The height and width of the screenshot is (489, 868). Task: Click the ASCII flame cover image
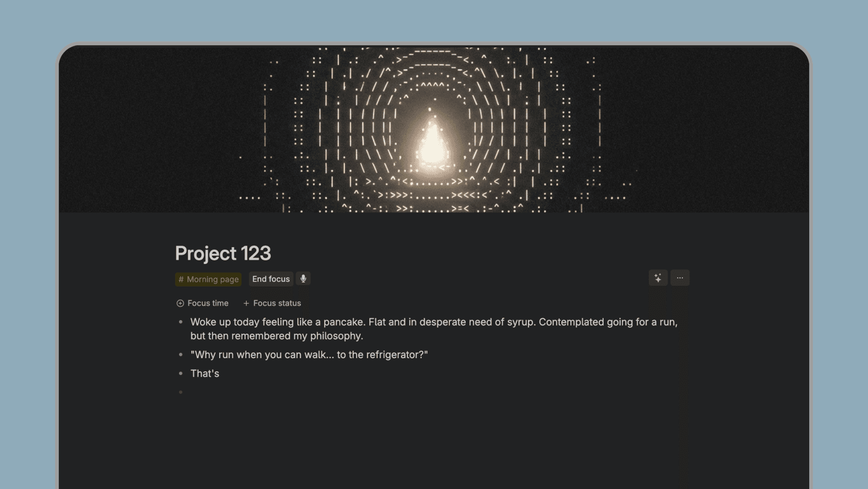tap(434, 129)
